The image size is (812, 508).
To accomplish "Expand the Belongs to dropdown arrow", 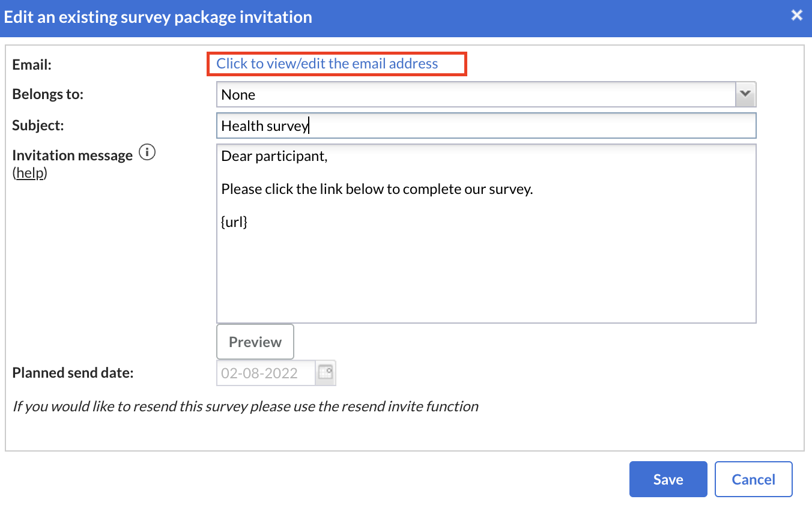I will coord(745,94).
